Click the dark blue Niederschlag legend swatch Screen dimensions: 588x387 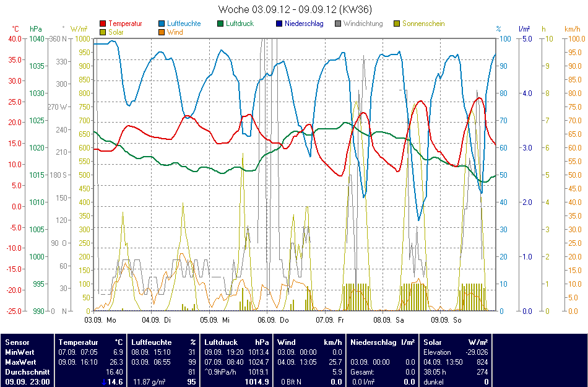(279, 24)
